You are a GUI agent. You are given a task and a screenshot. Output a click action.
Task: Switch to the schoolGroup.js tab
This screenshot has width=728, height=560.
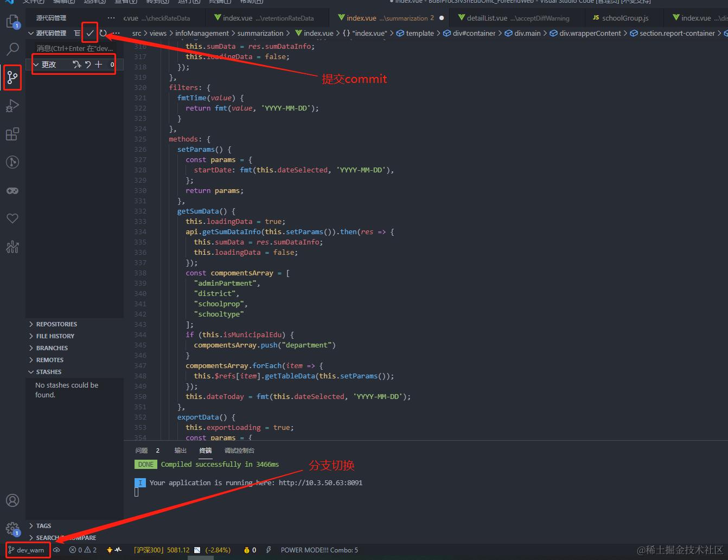[625, 18]
